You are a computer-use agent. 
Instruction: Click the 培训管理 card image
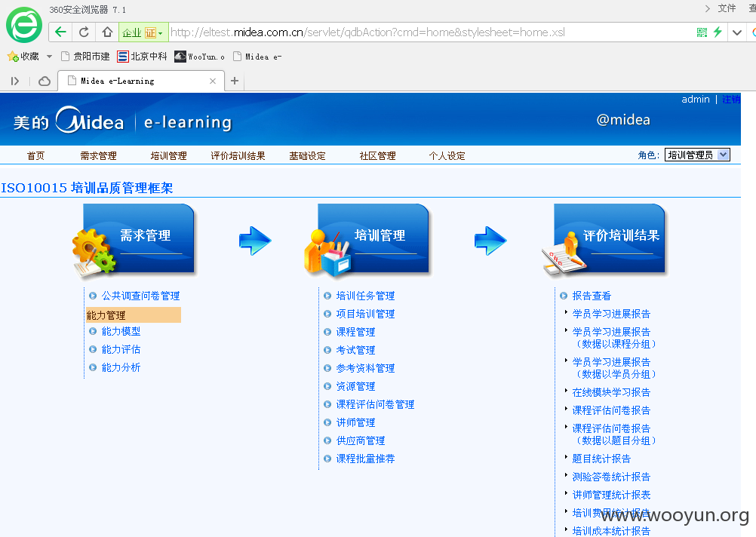click(x=367, y=240)
